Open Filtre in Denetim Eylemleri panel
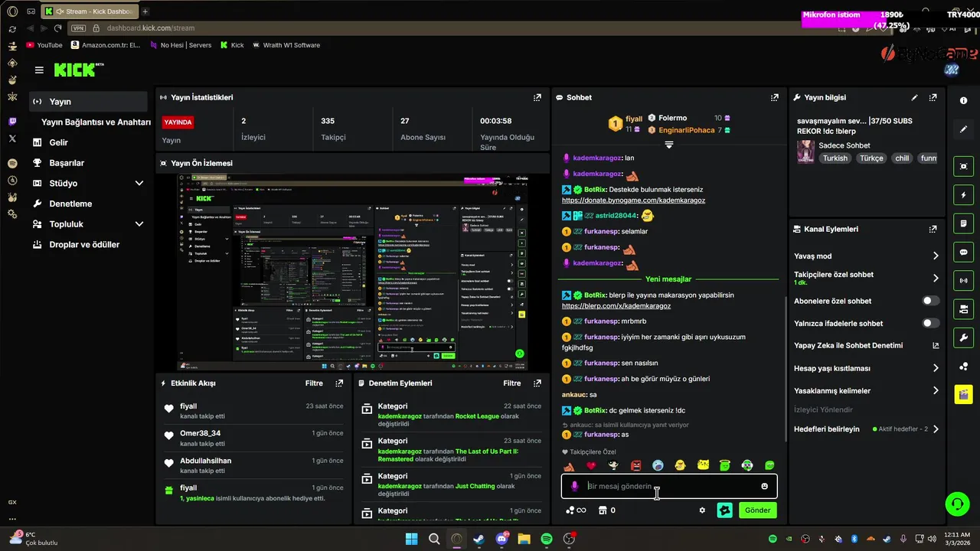980x551 pixels. [x=512, y=383]
